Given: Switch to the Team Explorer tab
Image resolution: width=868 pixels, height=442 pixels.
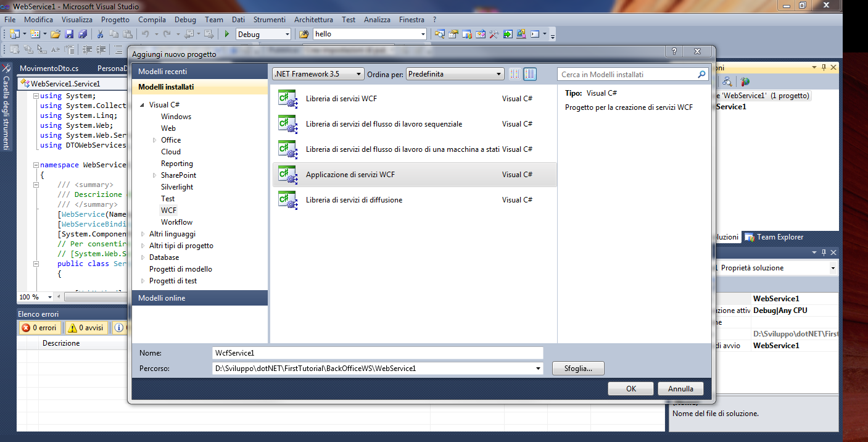Looking at the screenshot, I should tap(774, 237).
